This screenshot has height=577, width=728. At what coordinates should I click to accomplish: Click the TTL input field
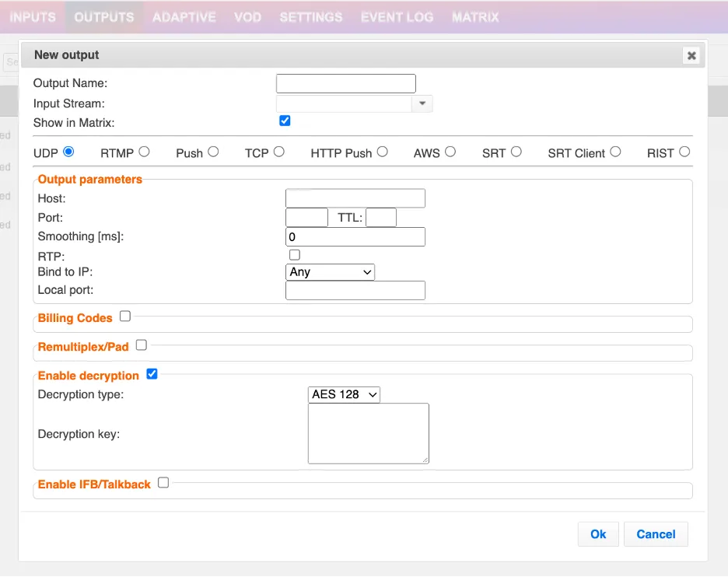coord(381,217)
